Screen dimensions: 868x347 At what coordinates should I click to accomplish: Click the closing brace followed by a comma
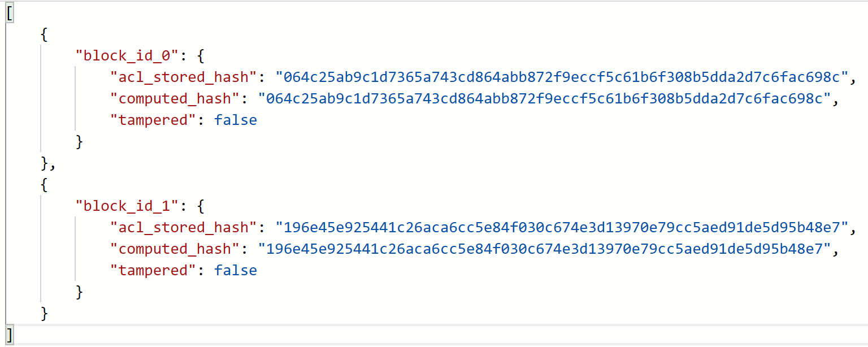coord(45,163)
